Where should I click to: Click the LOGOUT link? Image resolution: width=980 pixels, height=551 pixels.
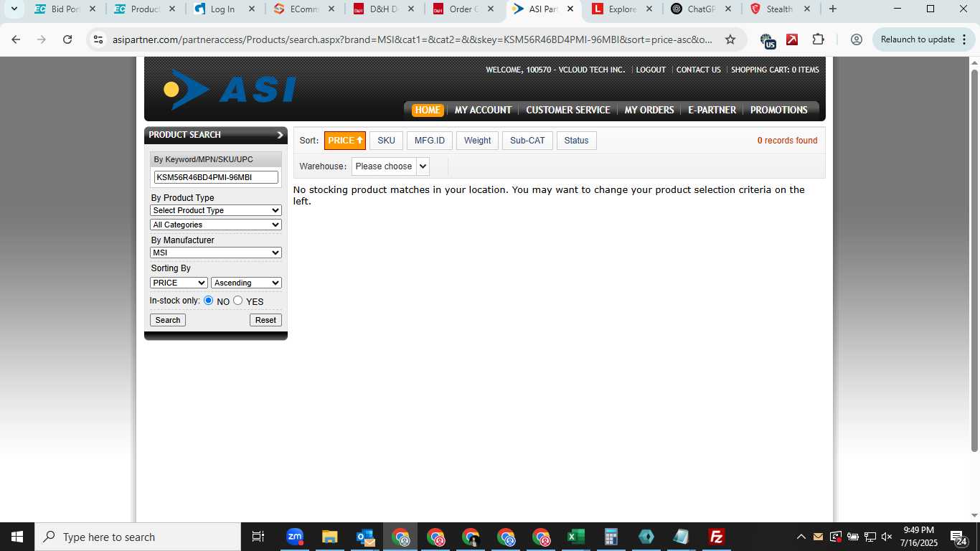651,70
